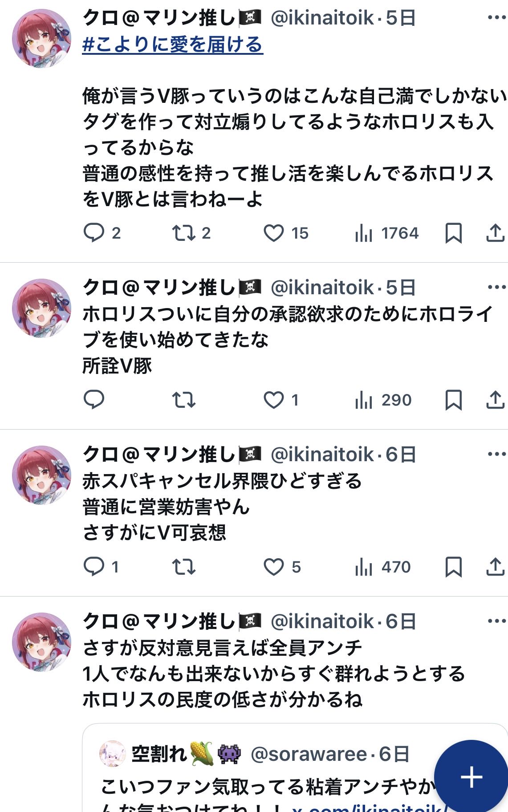Bookmark the #こよりに愛を届ける tweet

(453, 233)
